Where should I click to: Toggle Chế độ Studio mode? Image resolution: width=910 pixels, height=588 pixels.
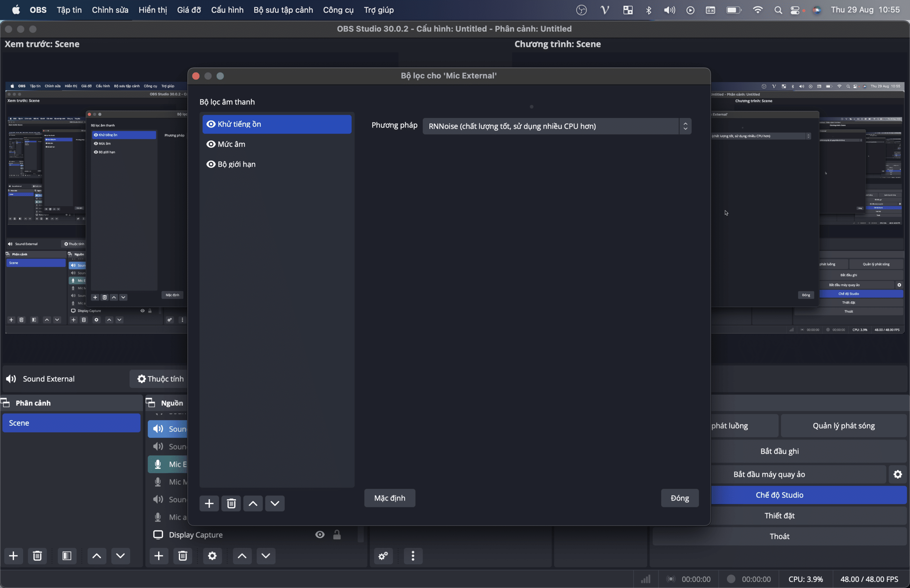tap(779, 495)
